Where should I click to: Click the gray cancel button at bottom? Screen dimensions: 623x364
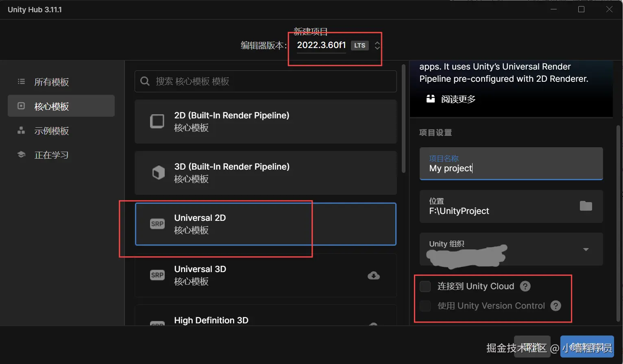point(532,347)
